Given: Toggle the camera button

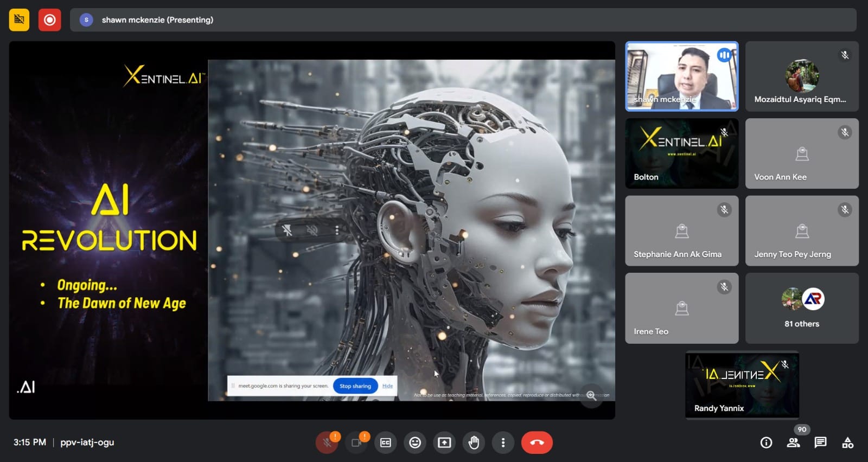Looking at the screenshot, I should tap(356, 443).
